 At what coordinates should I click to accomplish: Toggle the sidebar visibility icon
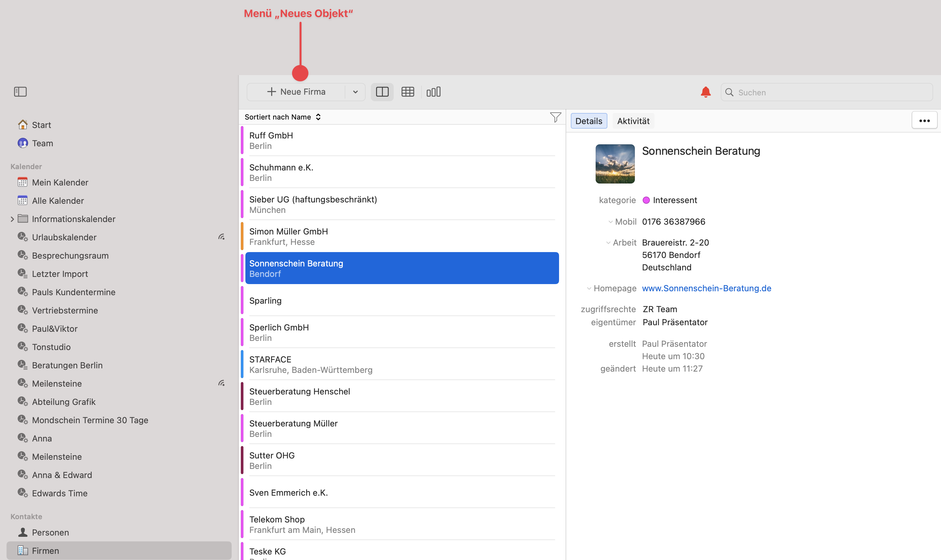(x=20, y=92)
